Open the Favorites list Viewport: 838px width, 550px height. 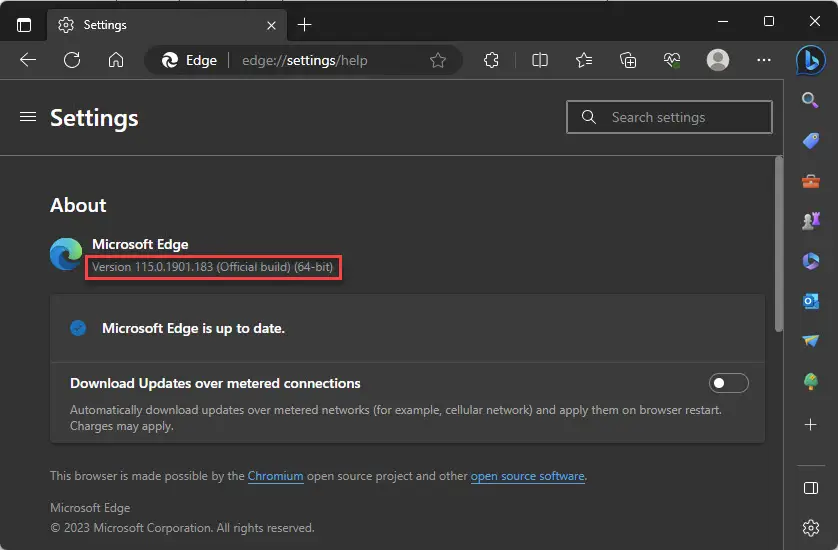click(x=584, y=60)
